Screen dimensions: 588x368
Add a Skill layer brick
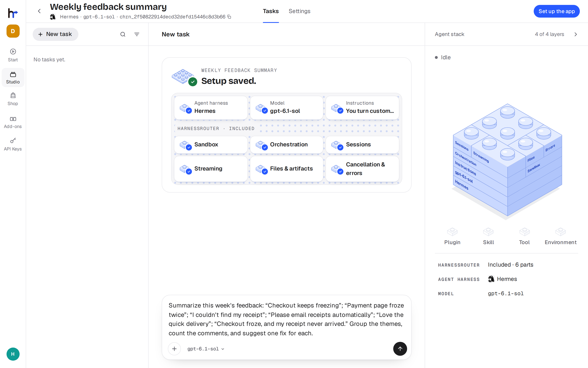coord(488,236)
